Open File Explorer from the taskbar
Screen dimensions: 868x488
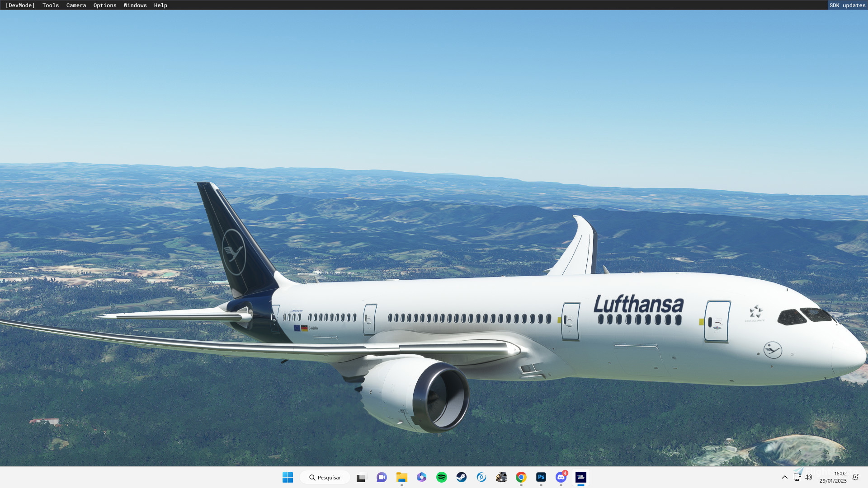click(x=401, y=477)
